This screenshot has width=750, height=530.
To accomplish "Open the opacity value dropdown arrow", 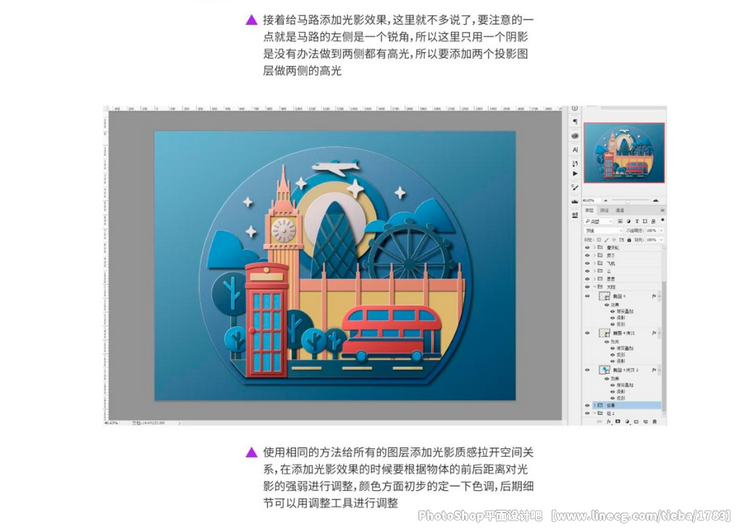I will click(x=662, y=231).
